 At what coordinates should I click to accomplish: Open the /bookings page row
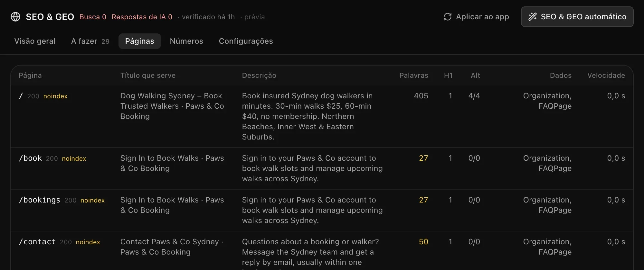(x=322, y=210)
